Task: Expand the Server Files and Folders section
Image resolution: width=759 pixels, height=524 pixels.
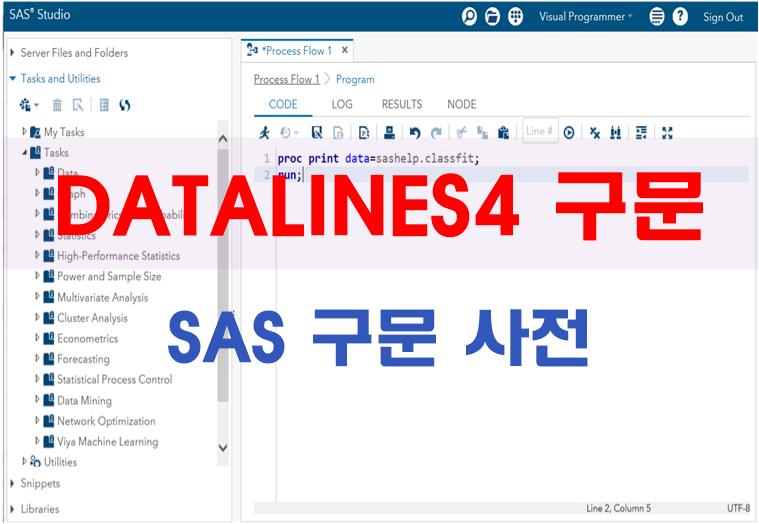Action: click(12, 52)
